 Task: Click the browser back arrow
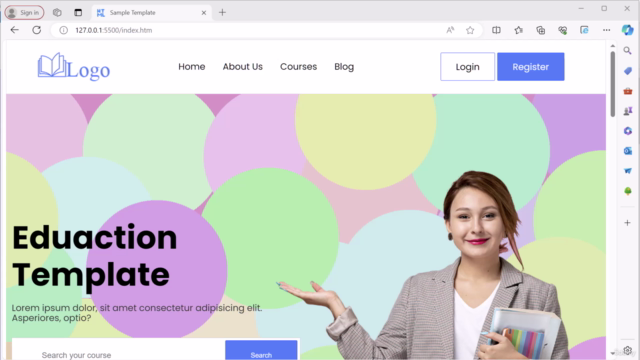15,30
